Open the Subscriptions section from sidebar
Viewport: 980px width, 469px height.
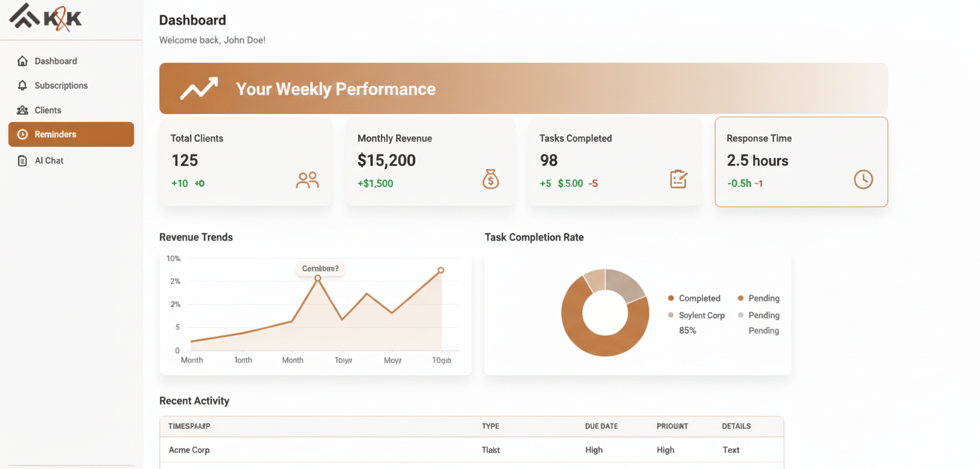point(61,85)
